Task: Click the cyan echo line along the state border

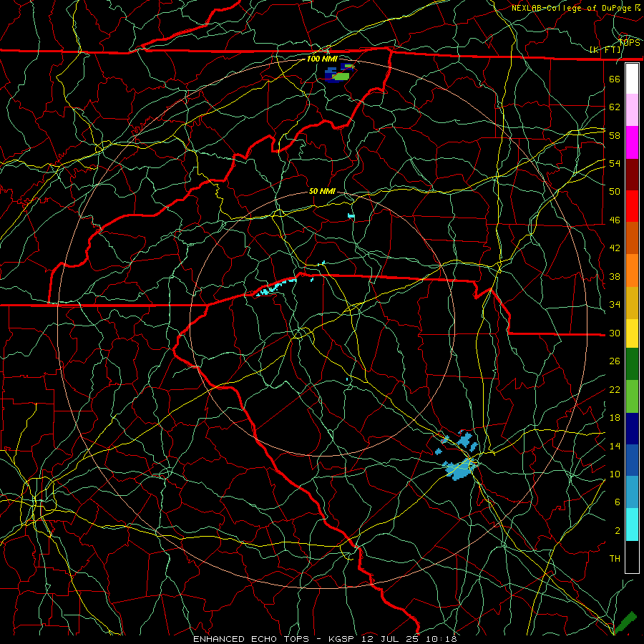Action: 275,287
